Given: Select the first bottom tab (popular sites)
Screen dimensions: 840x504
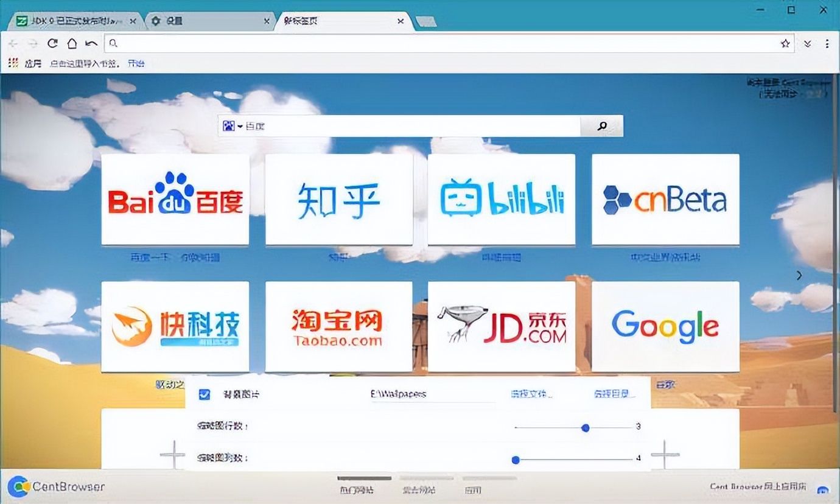Looking at the screenshot, I should (364, 486).
